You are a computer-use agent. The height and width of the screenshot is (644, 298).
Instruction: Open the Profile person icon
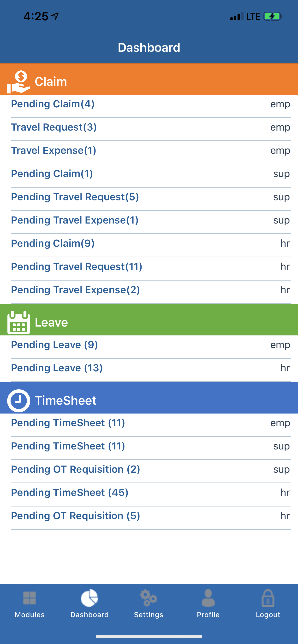(208, 598)
